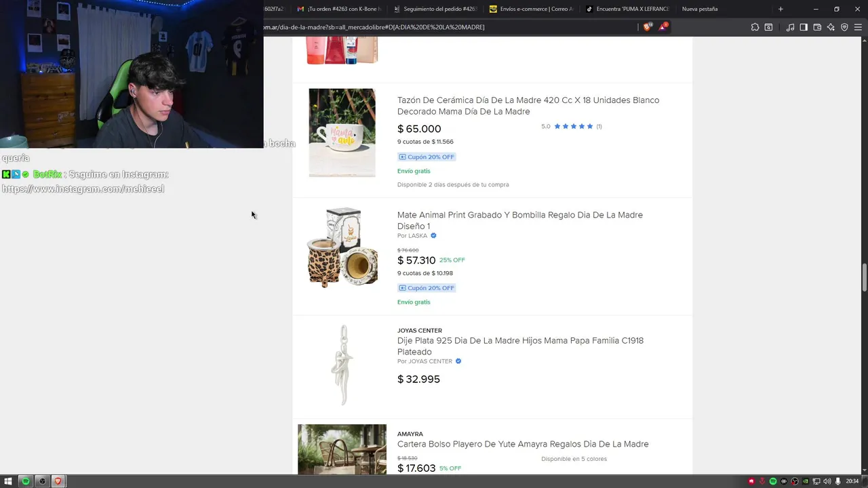
Task: Open the volume speaker tray icon
Action: click(827, 481)
